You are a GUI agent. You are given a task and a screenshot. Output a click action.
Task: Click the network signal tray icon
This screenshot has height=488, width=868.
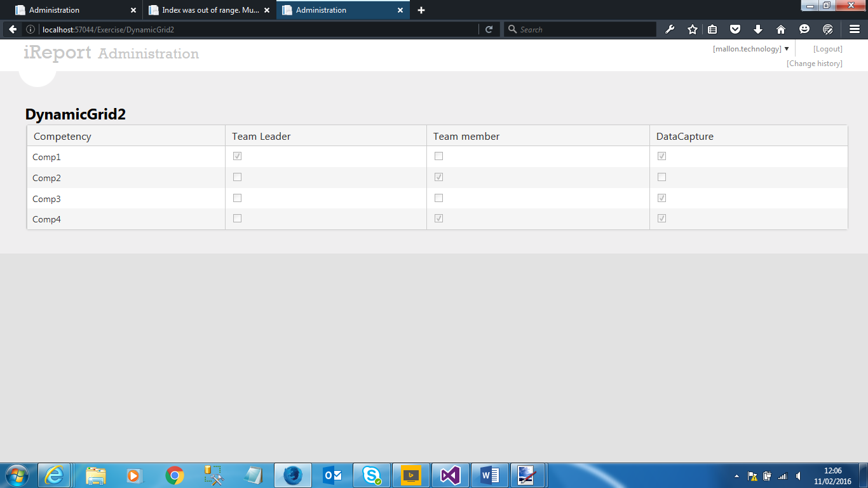(783, 476)
